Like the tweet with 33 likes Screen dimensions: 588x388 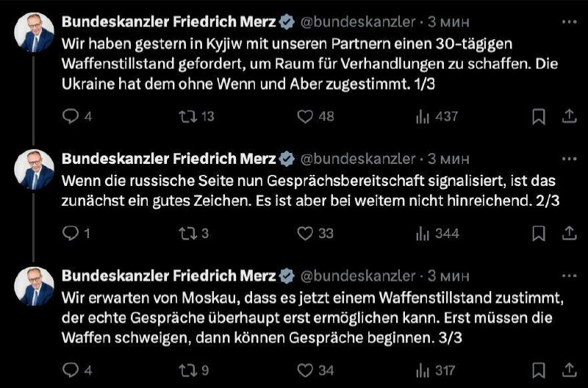click(x=305, y=233)
